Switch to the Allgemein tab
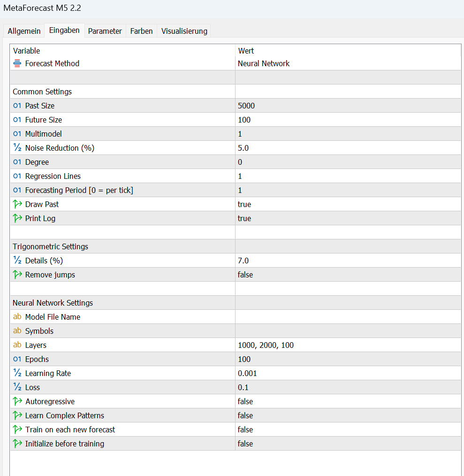Viewport: 464px width, 476px height. pos(24,31)
